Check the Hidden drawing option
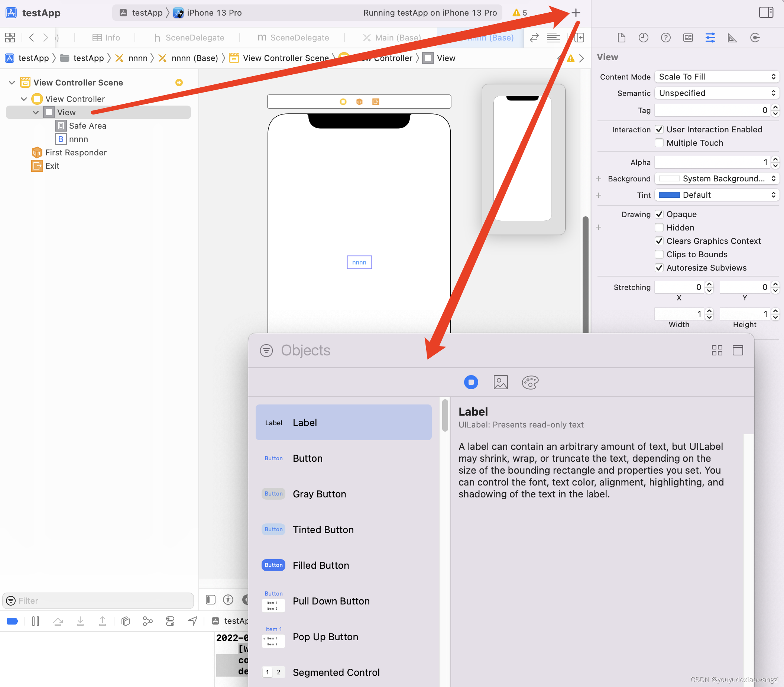This screenshot has height=687, width=784. point(659,228)
